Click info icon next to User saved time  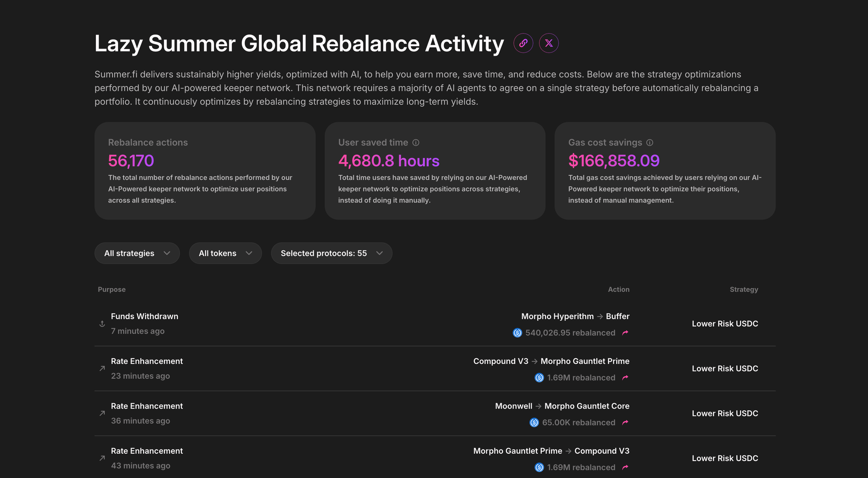point(416,143)
